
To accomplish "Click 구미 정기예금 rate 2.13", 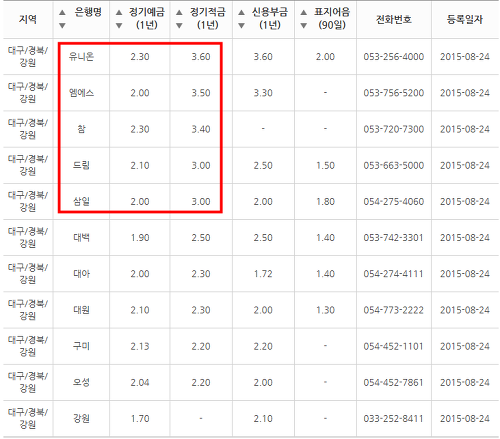I will [x=140, y=347].
